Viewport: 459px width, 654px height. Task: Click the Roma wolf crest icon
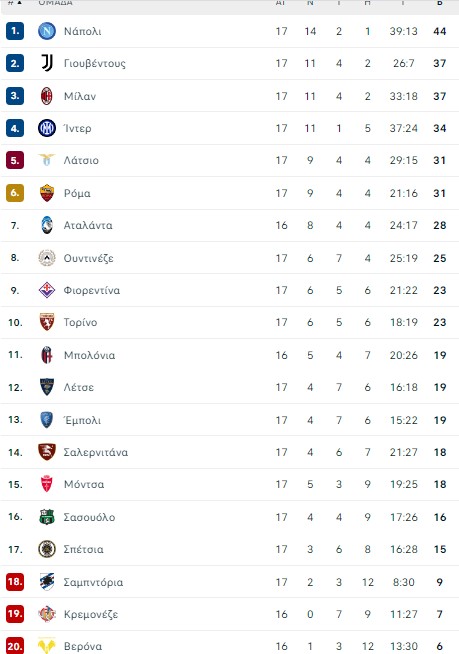pyautogui.click(x=47, y=193)
